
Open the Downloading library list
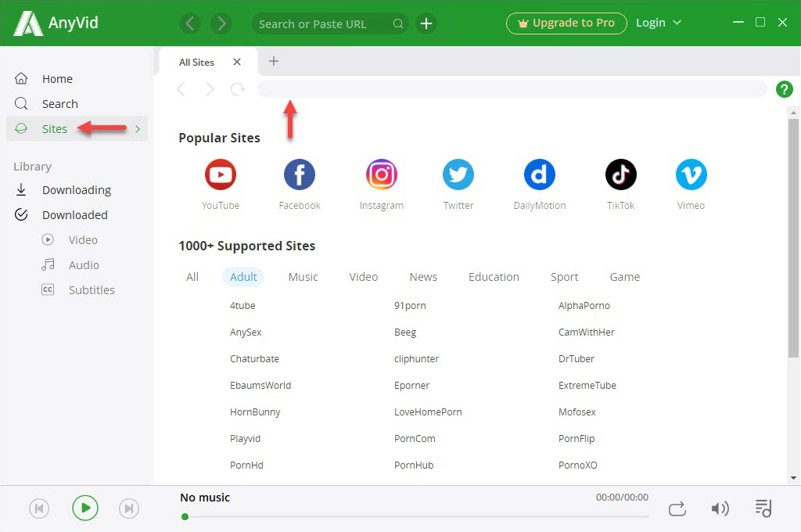[x=77, y=190]
